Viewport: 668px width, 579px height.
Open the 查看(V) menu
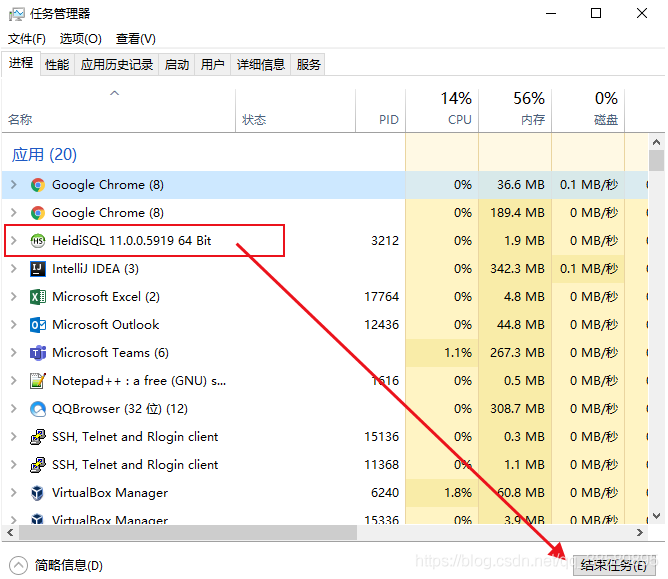[135, 39]
